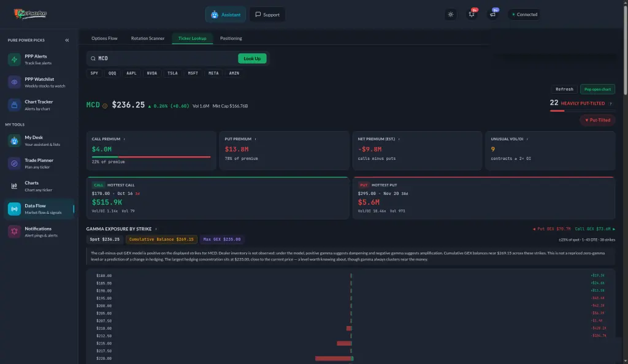This screenshot has width=628, height=364.
Task: Collapse the sidebar with double chevron
Action: pyautogui.click(x=67, y=40)
